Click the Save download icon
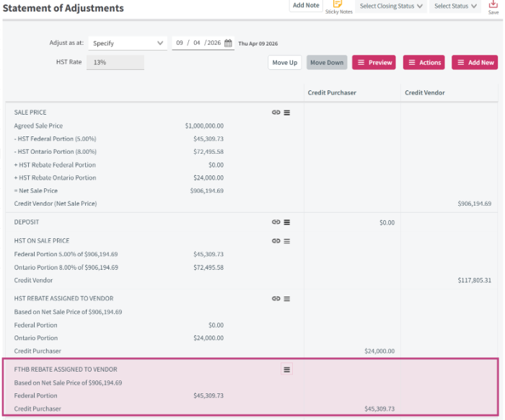505x420 pixels. click(493, 4)
